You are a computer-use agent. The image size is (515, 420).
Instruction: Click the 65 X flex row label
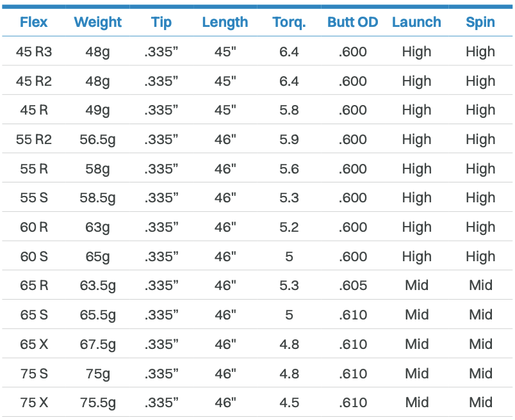point(34,344)
